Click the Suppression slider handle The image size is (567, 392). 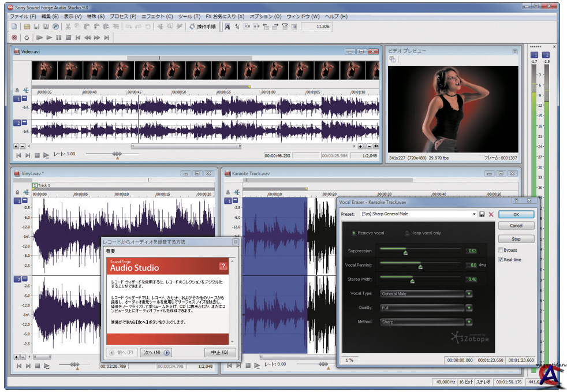click(x=405, y=252)
